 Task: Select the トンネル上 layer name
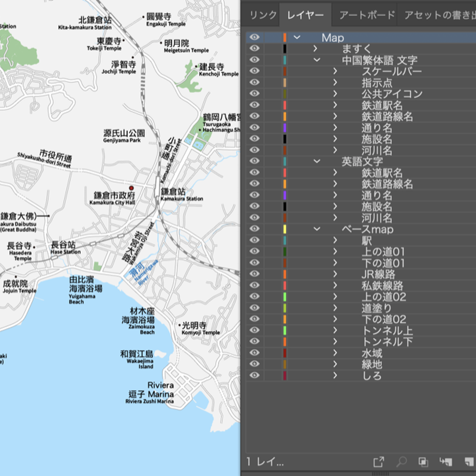[388, 330]
